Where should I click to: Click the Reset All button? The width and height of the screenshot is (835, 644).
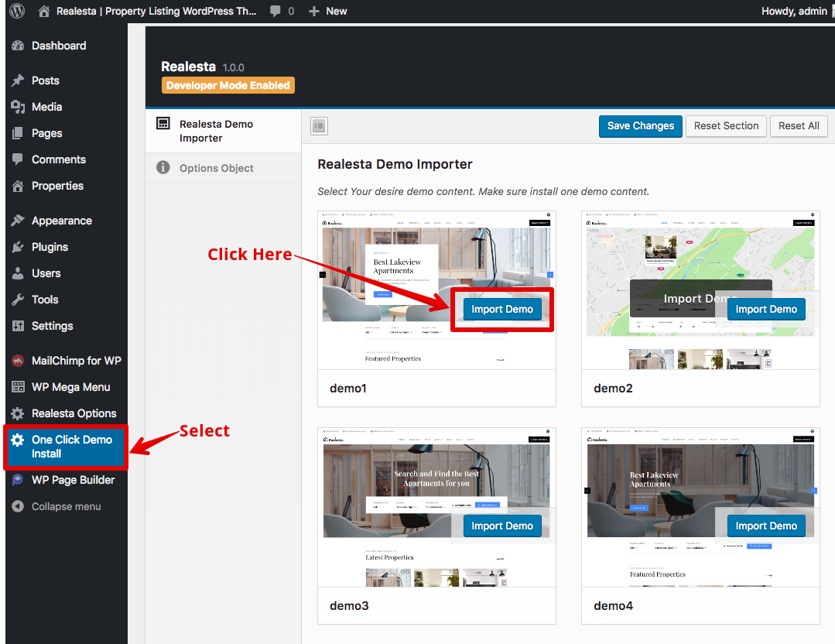coord(799,126)
